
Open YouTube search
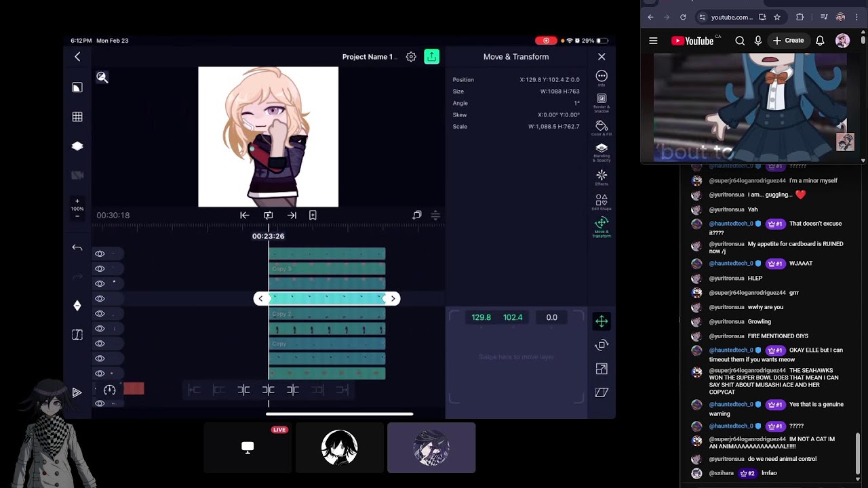[740, 41]
